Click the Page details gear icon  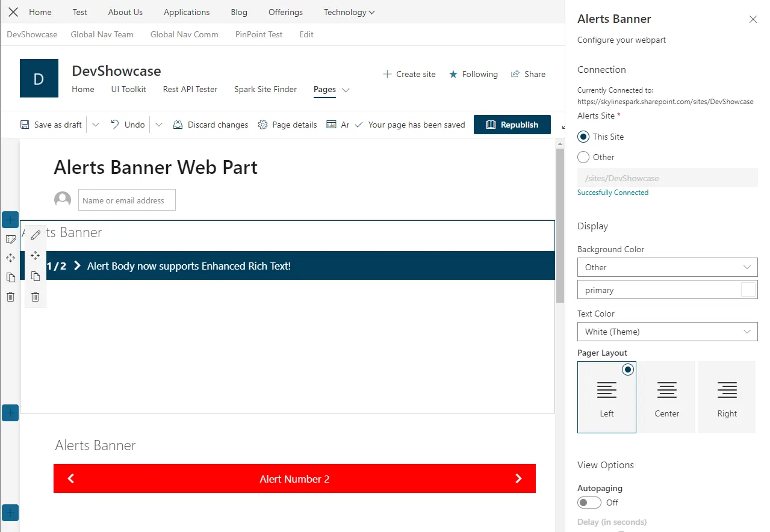tap(262, 125)
